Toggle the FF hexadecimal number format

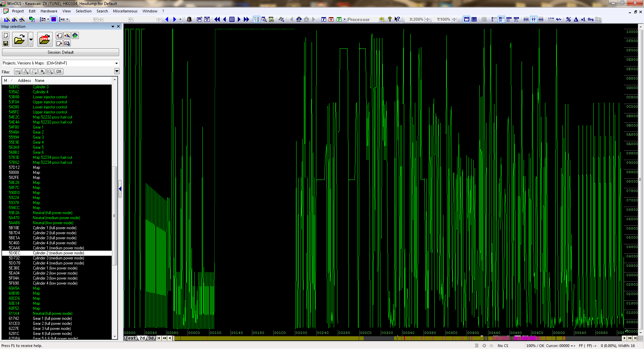(534, 19)
